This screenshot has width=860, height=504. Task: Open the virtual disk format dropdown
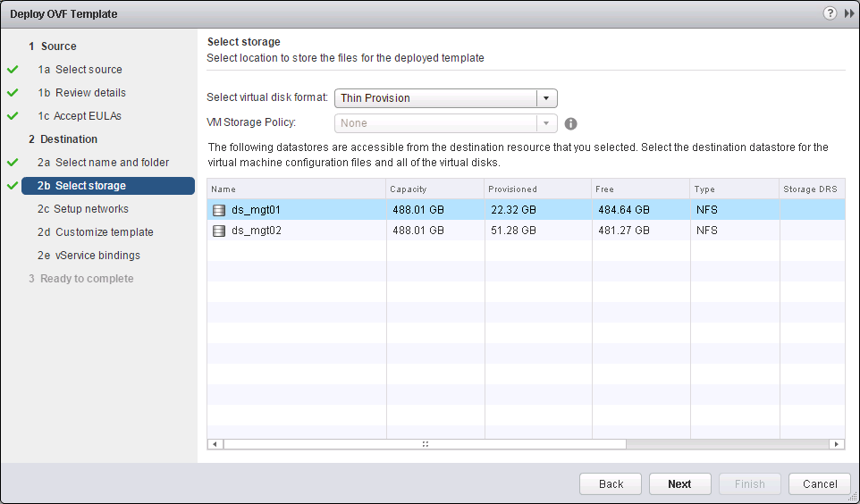point(546,98)
